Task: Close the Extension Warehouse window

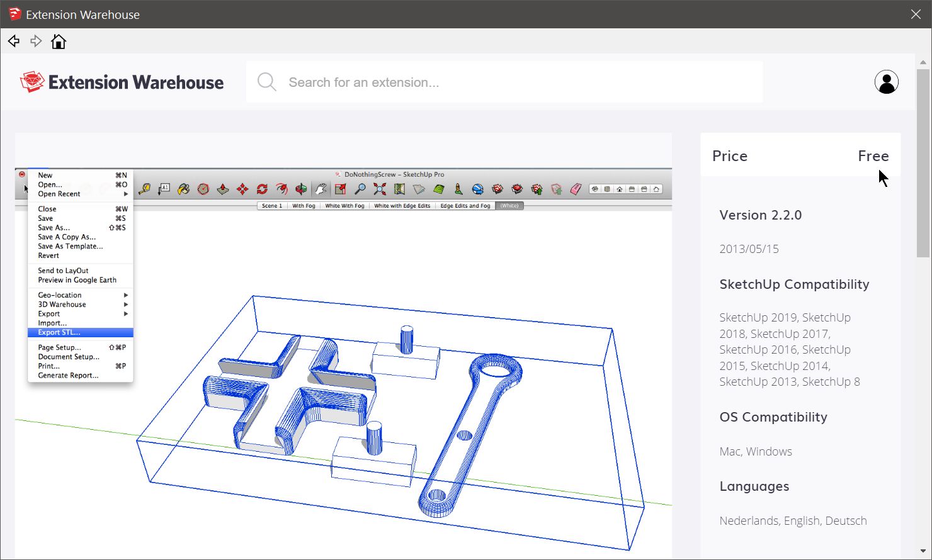Action: click(x=916, y=14)
